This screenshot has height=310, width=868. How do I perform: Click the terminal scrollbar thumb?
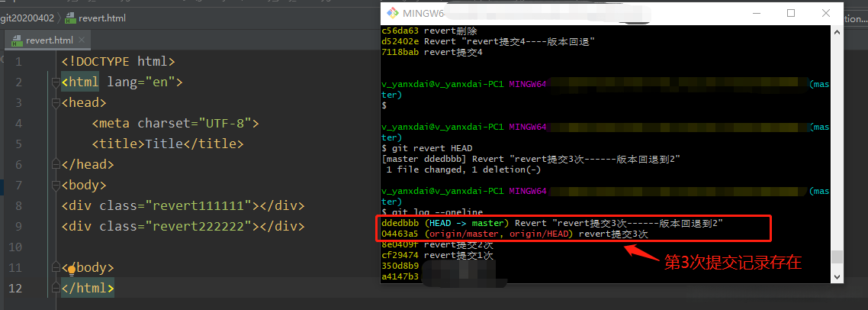click(837, 257)
